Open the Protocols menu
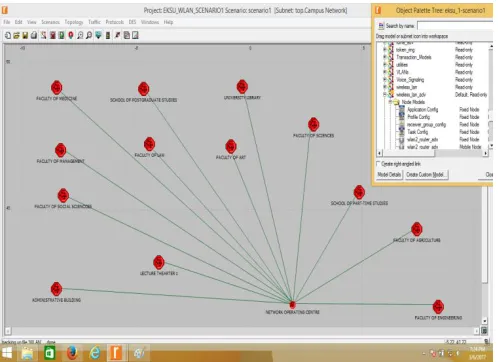 tap(115, 22)
